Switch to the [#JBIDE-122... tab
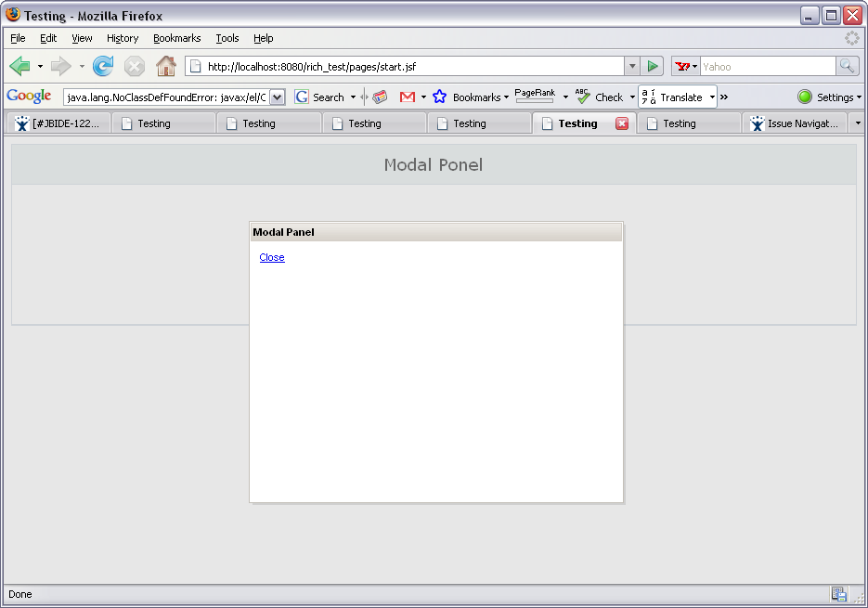This screenshot has width=868, height=608. (x=58, y=123)
